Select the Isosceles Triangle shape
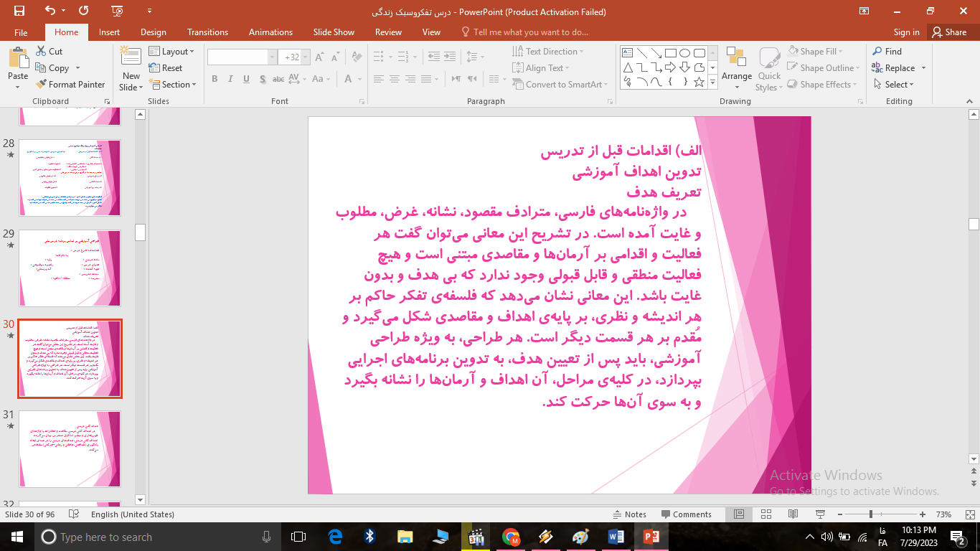The width and height of the screenshot is (980, 551). coord(627,67)
